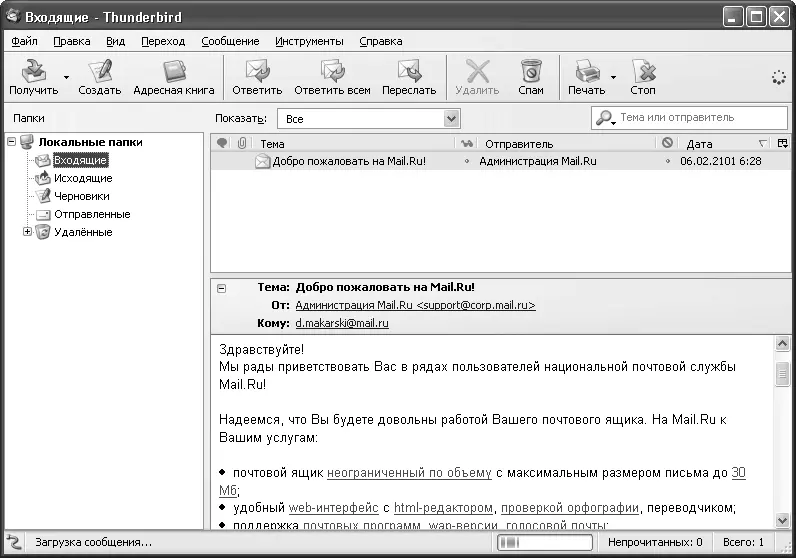Viewport: 796px width, 558px height.
Task: Collapse the Локальные папки tree node
Action: (x=12, y=142)
